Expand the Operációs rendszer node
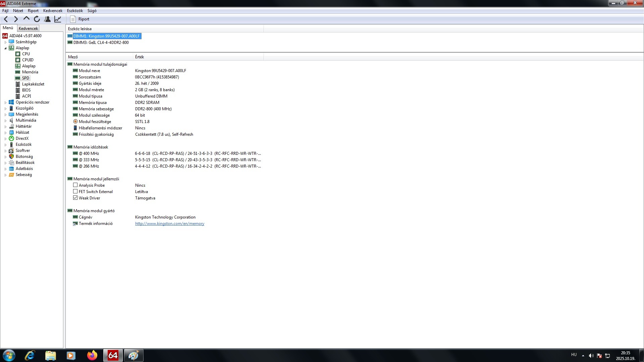 pos(5,103)
